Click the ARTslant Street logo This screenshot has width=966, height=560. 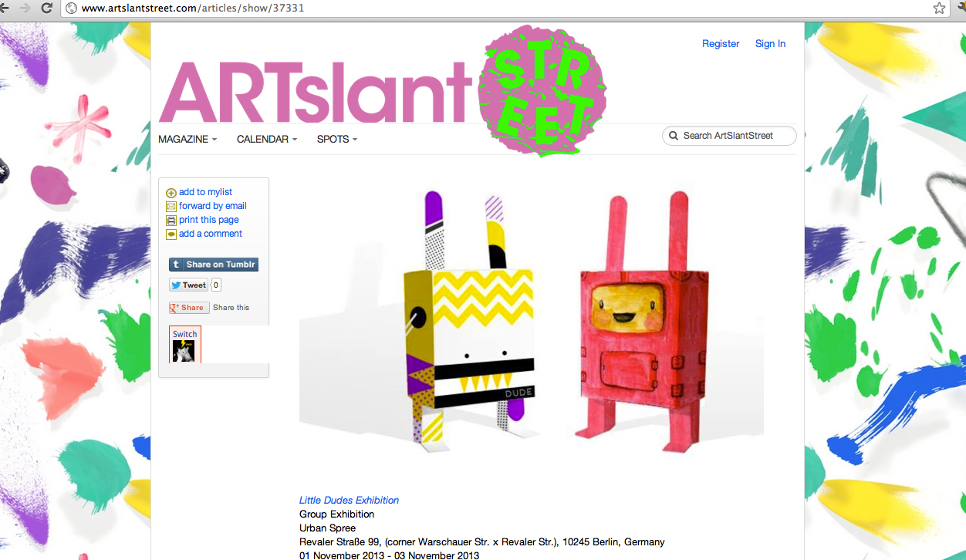[x=382, y=91]
